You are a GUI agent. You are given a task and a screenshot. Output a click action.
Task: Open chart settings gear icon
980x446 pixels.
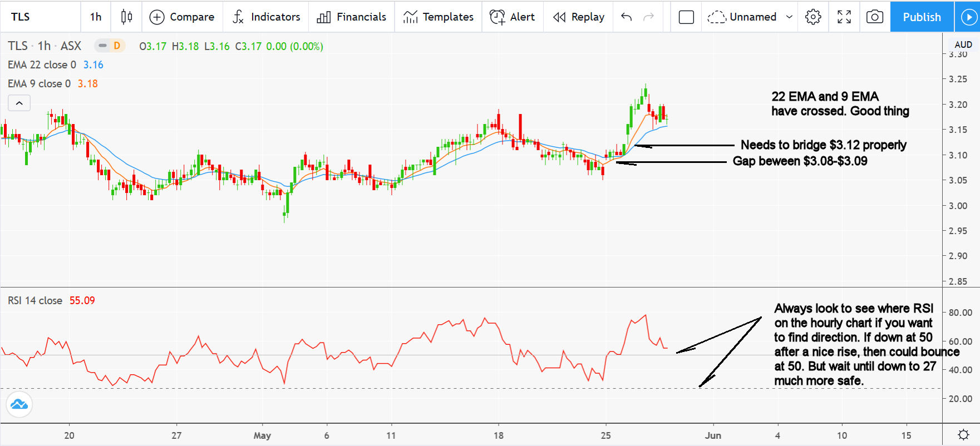point(813,17)
